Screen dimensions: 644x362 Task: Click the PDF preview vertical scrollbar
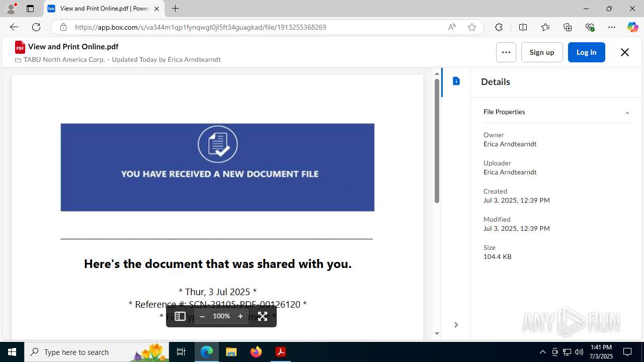pyautogui.click(x=437, y=141)
